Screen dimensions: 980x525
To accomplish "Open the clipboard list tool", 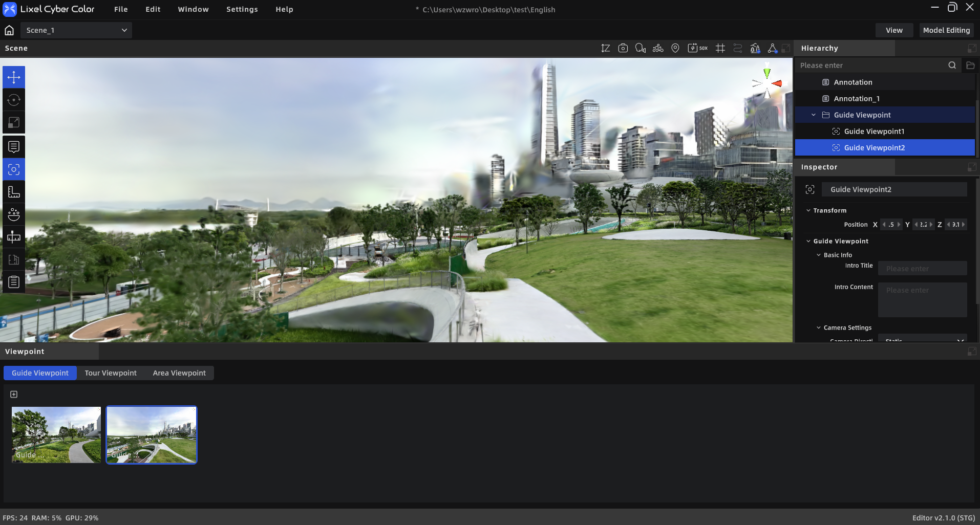I will tap(14, 282).
